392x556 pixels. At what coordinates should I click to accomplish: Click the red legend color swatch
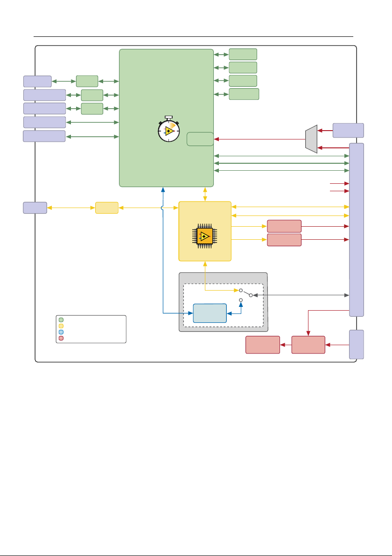click(x=61, y=338)
